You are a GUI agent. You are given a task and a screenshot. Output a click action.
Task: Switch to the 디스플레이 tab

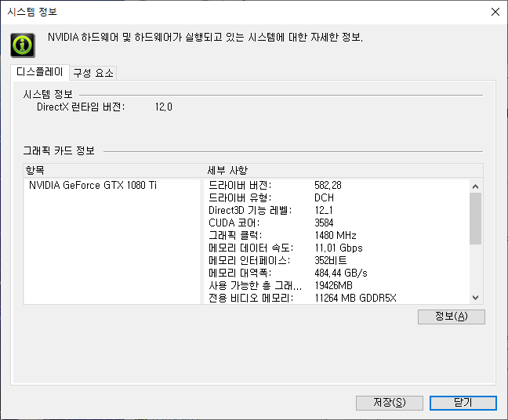(40, 72)
